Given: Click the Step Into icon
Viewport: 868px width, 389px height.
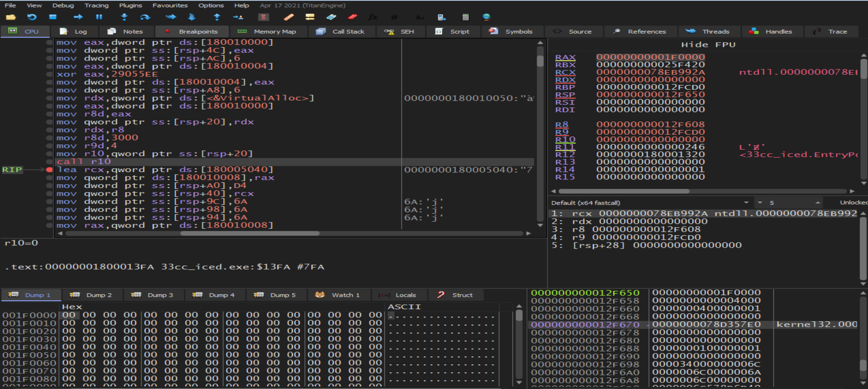Looking at the screenshot, I should coord(124,17).
